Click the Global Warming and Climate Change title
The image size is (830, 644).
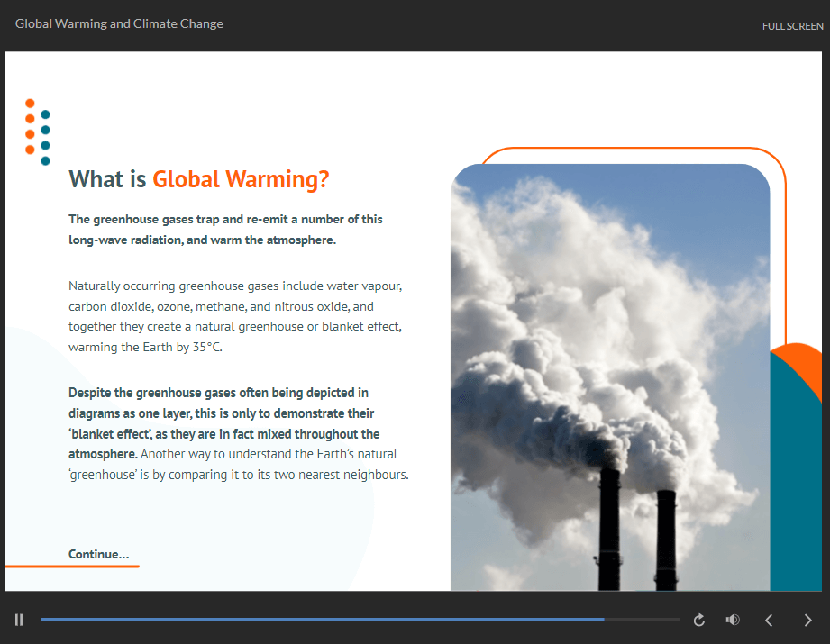click(x=119, y=23)
